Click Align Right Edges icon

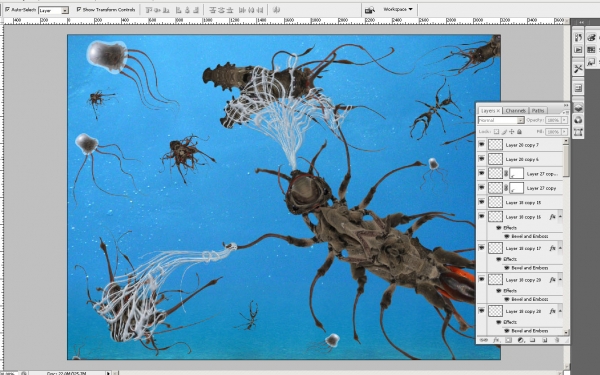(x=196, y=10)
